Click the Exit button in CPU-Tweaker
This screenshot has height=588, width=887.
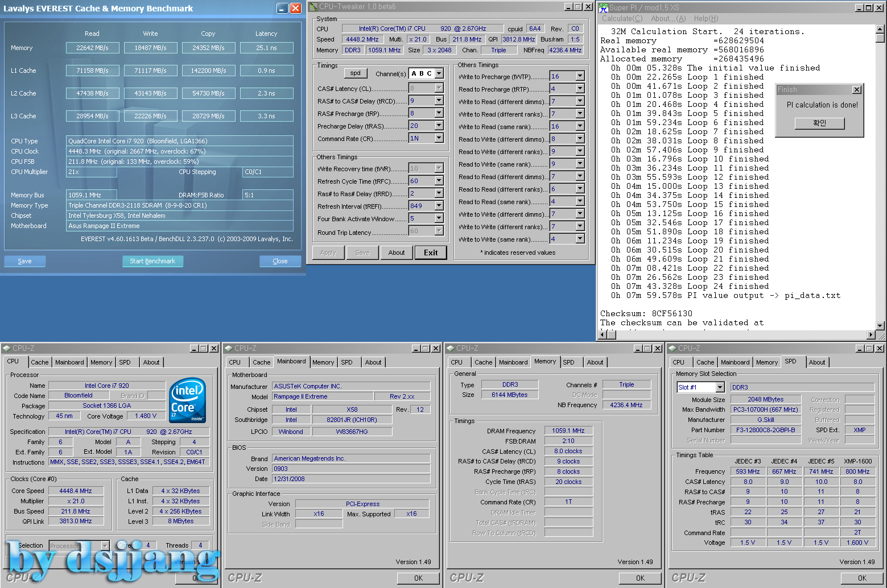coord(431,252)
